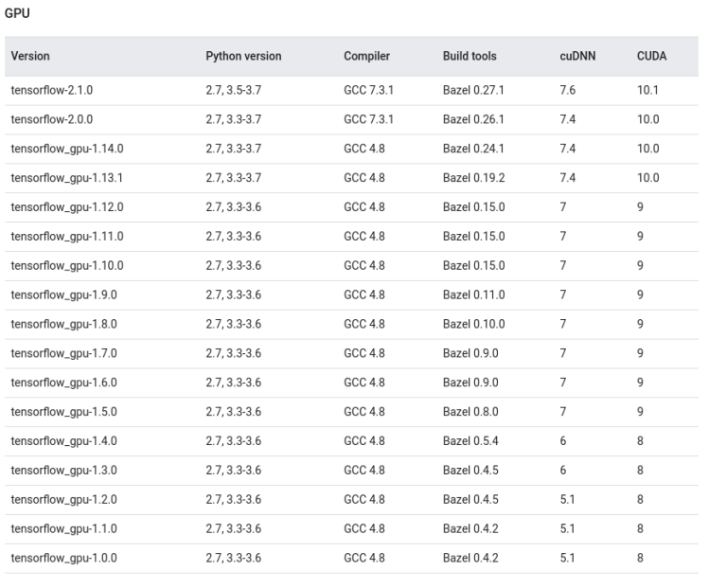Click Bazel 0.27.1 build tools cell
Image resolution: width=709 pixels, height=588 pixels.
click(x=473, y=90)
